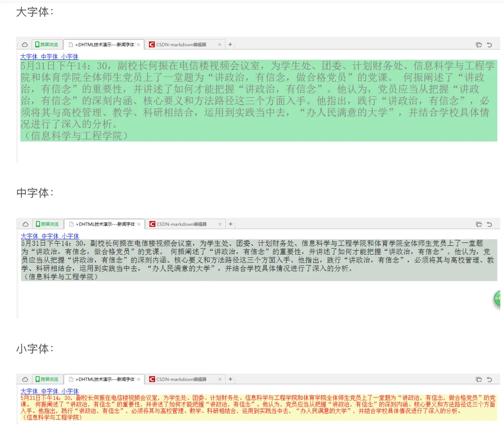
Task: Open 跨屏浏览 in the green-text browser
Action: click(47, 45)
